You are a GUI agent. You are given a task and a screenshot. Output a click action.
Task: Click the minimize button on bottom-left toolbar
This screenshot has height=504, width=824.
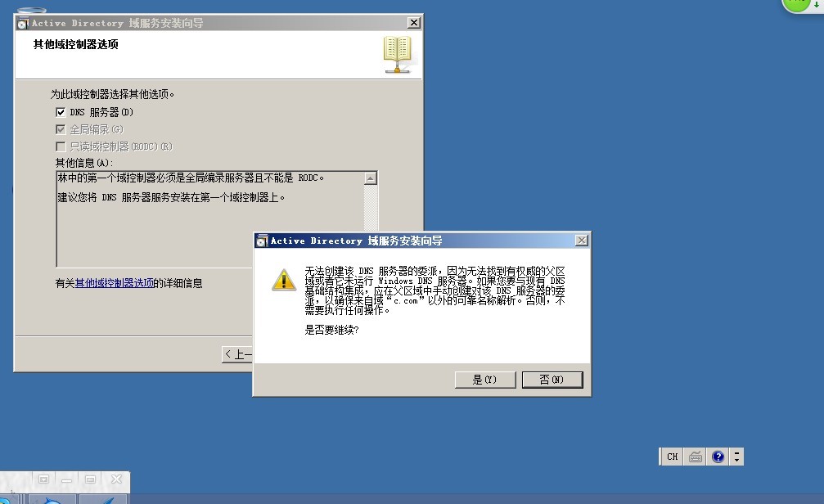pos(67,479)
